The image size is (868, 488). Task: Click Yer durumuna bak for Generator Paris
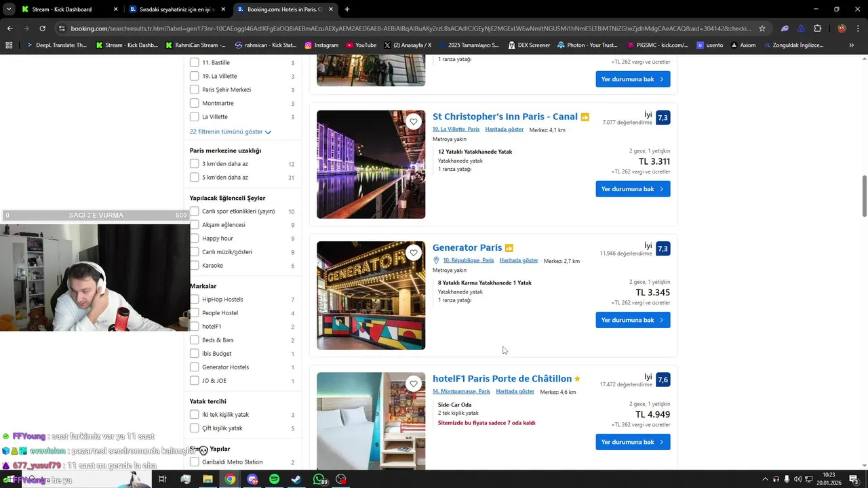tap(633, 320)
